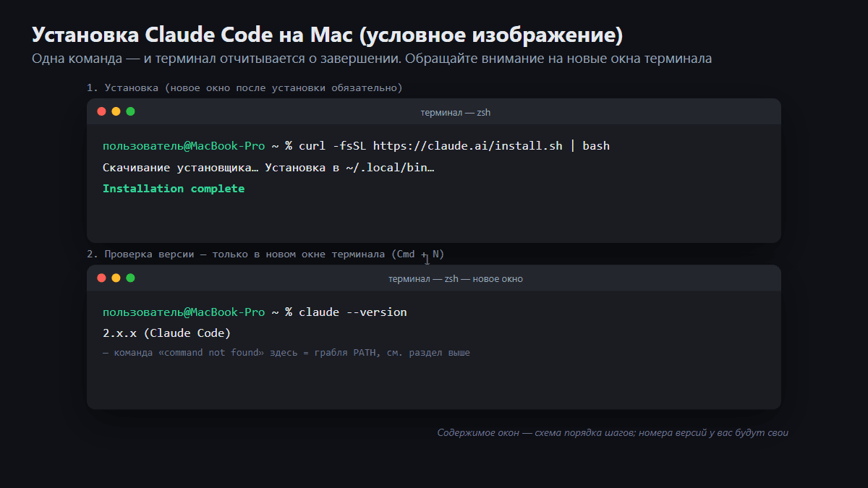
Task: Click the "claude --version" command
Action: point(353,312)
